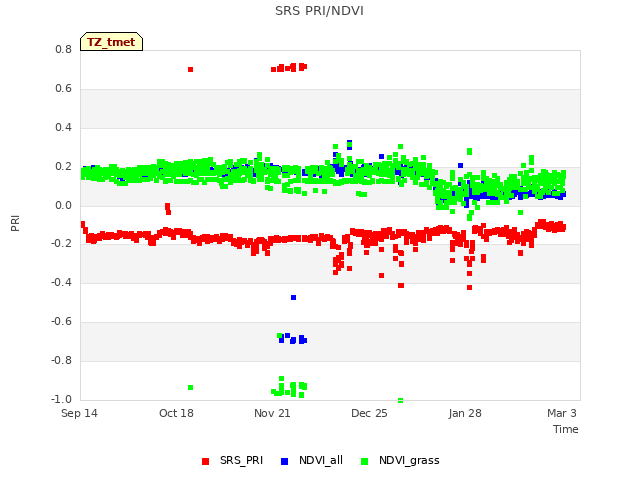Image resolution: width=640 pixels, height=480 pixels.
Task: Click the lone green point near -0.93 in October
Action: coord(190,387)
